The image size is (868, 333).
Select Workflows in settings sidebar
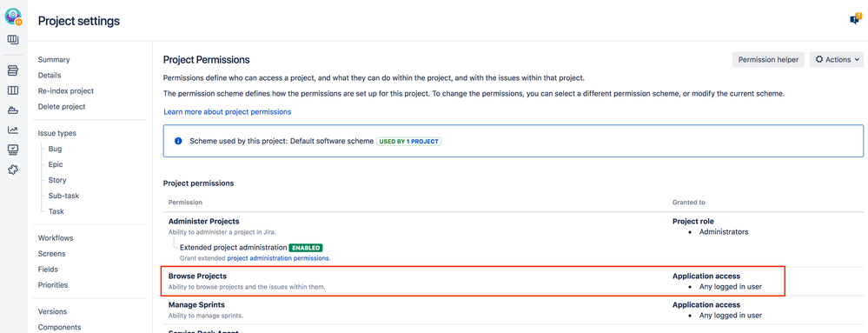56,238
